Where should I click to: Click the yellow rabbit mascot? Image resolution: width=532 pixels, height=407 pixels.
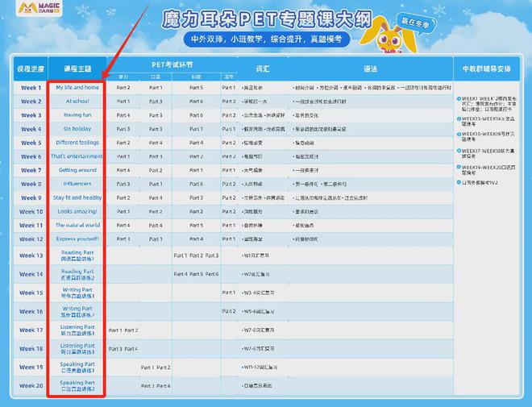[389, 36]
